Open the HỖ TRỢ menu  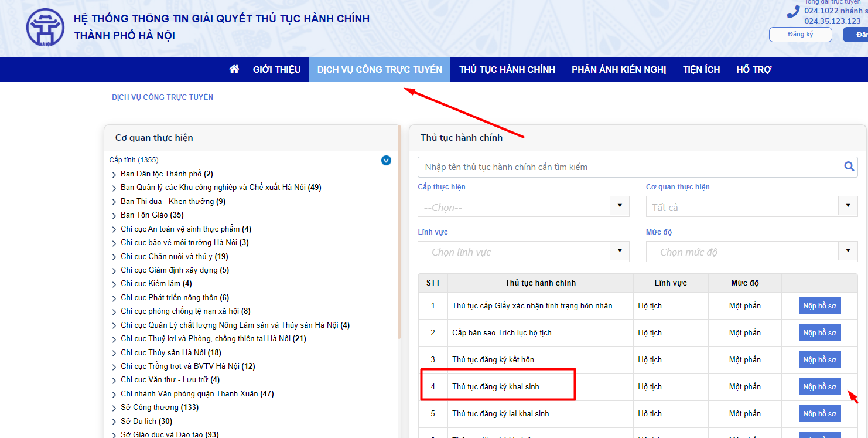[754, 69]
